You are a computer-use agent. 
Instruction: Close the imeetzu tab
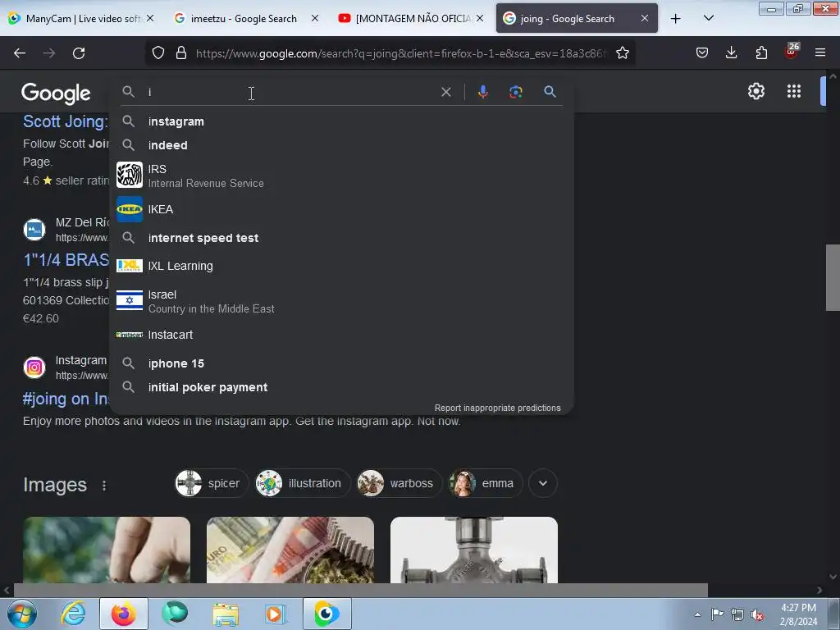click(315, 18)
